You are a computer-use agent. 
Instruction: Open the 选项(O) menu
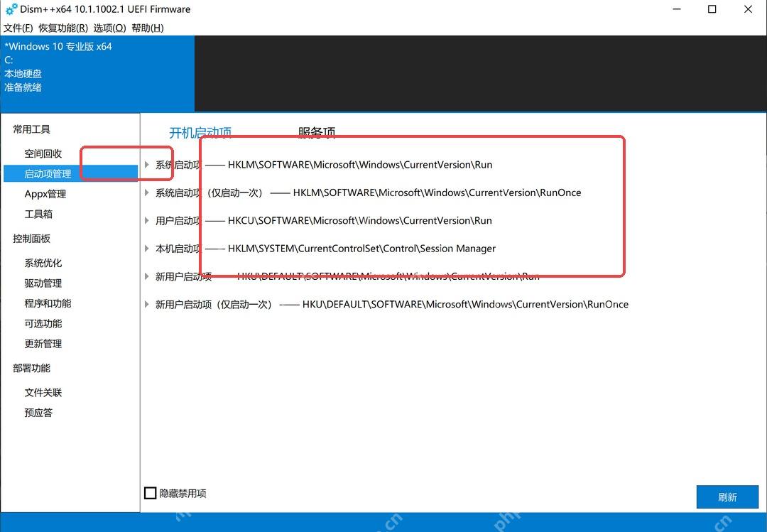(x=109, y=28)
